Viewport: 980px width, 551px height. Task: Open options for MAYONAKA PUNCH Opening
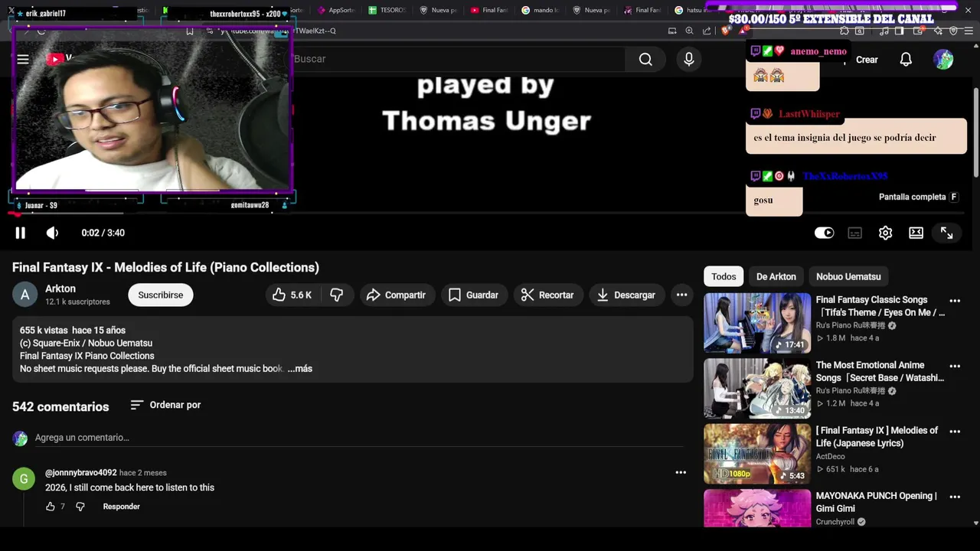[x=955, y=497]
